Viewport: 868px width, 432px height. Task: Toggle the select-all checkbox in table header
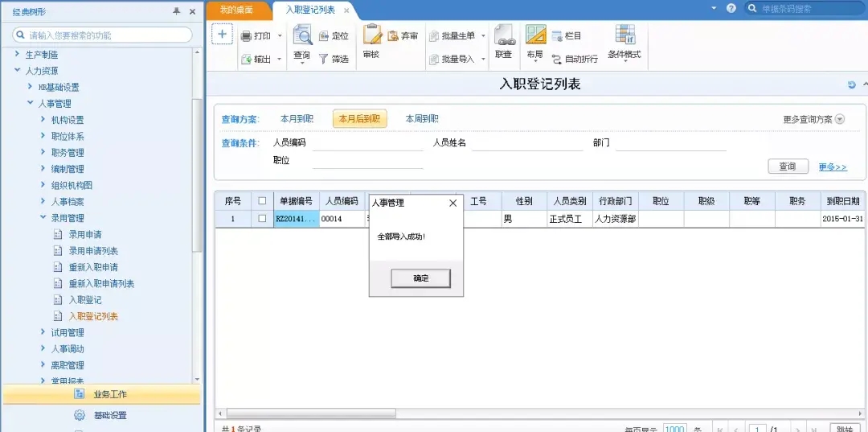tap(262, 200)
